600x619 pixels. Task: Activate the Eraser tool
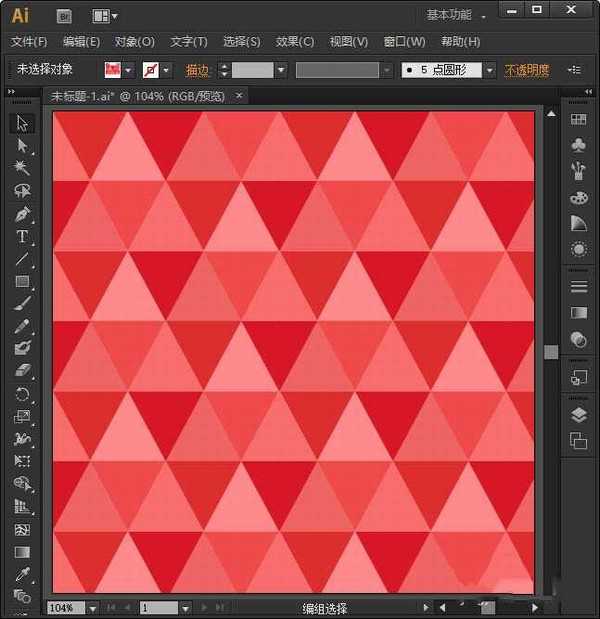click(x=22, y=371)
